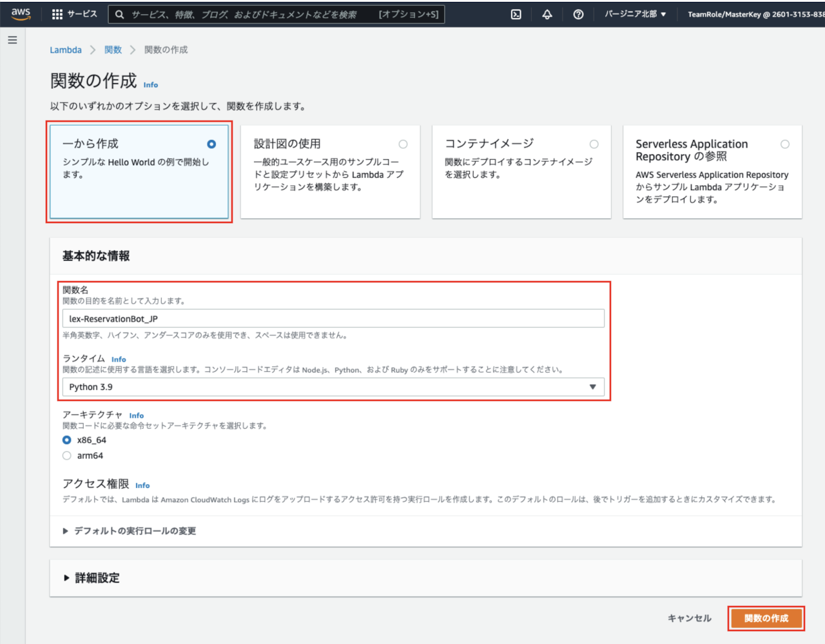Open the TeamRole/MasterKey account menu
Viewport: 825px width, 644px height.
(755, 14)
